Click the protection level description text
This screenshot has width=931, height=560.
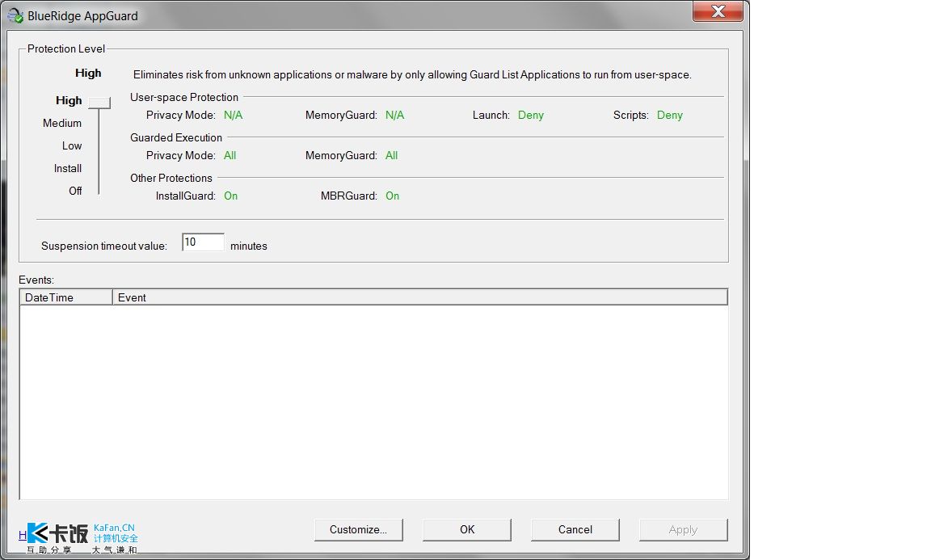pos(412,75)
